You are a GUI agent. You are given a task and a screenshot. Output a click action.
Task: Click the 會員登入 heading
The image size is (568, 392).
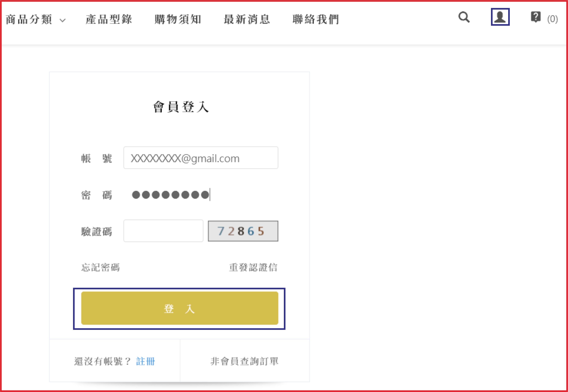click(181, 107)
